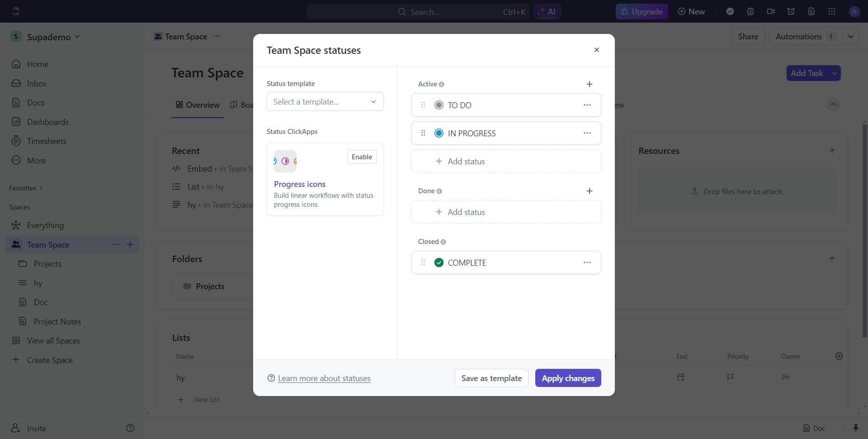Expand the Favorites section

[x=41, y=188]
